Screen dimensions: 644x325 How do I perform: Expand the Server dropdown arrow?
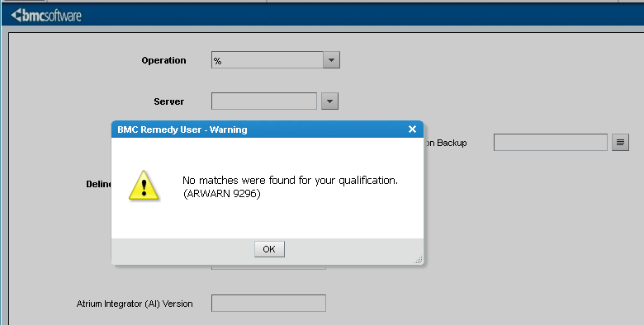point(329,101)
